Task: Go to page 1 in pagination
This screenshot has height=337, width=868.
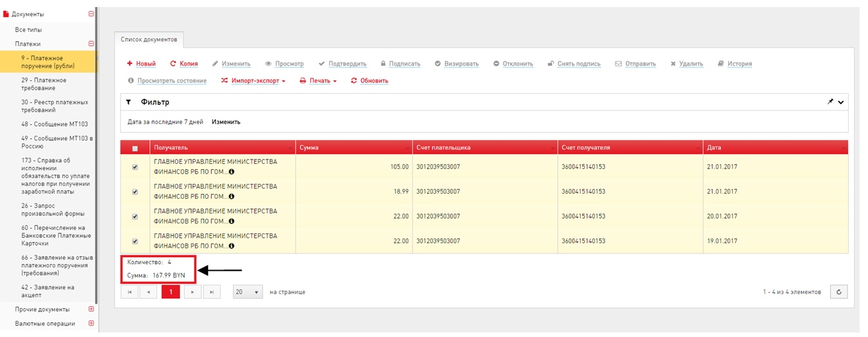Action: pyautogui.click(x=171, y=292)
